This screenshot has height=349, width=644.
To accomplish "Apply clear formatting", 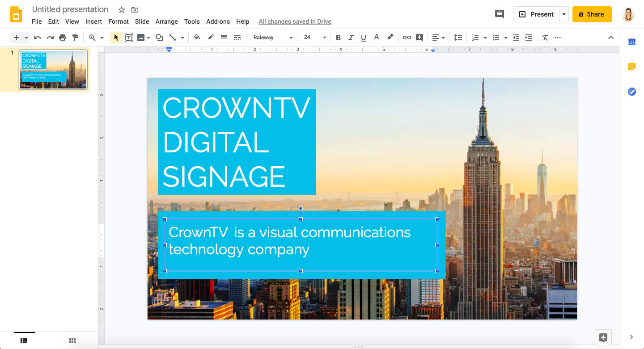I will point(545,38).
